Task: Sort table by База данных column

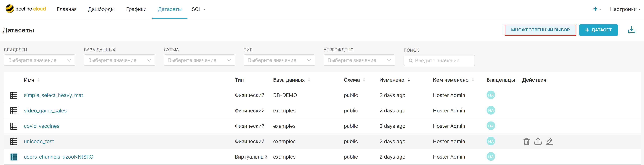Action: pos(292,80)
